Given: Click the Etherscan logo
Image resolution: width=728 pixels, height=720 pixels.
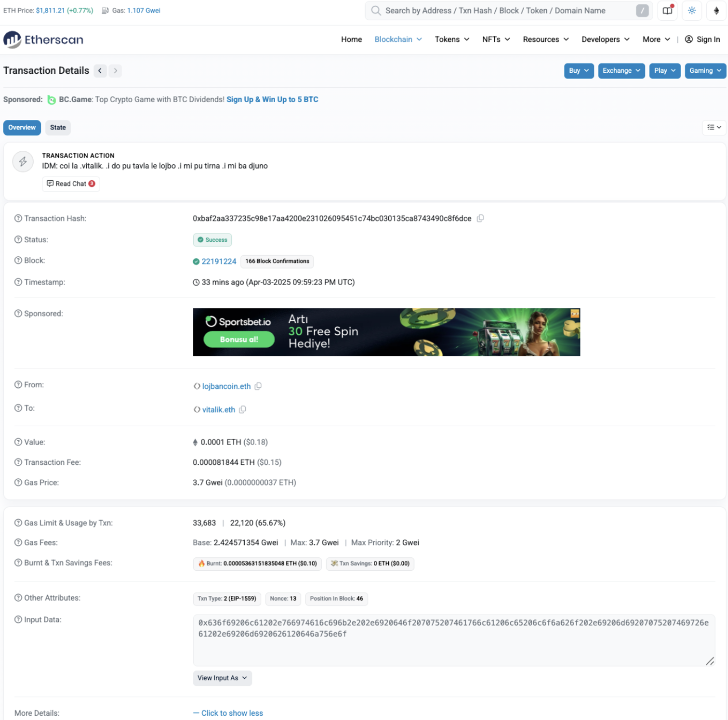Looking at the screenshot, I should [43, 40].
